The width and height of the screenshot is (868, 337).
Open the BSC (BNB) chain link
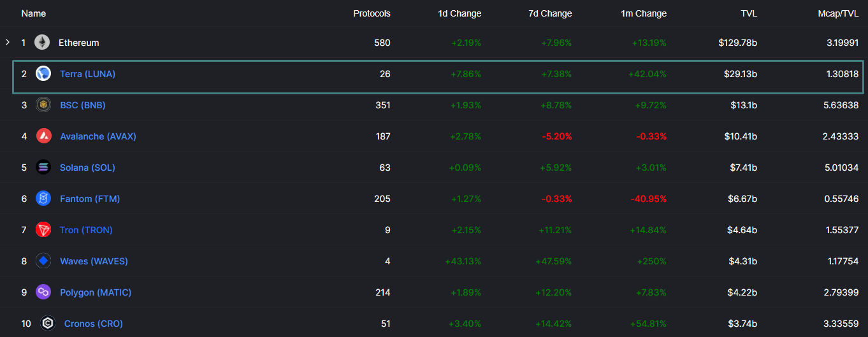click(x=83, y=105)
